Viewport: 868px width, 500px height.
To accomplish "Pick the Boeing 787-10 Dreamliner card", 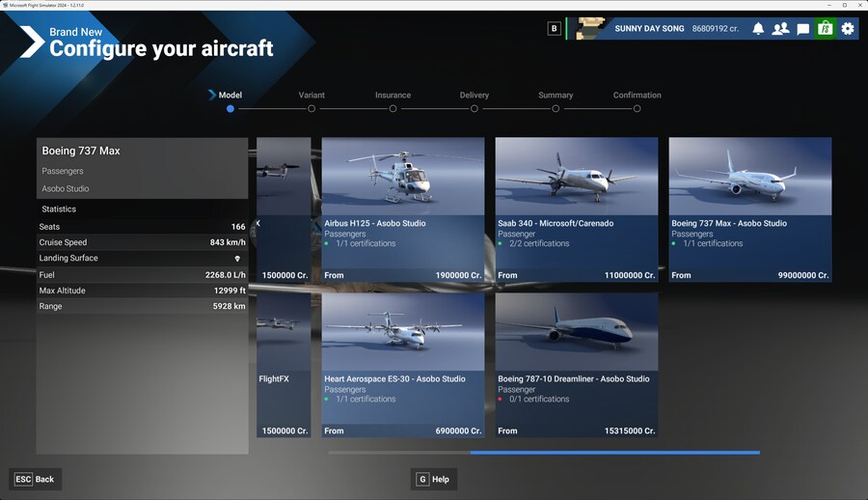I will tap(577, 365).
